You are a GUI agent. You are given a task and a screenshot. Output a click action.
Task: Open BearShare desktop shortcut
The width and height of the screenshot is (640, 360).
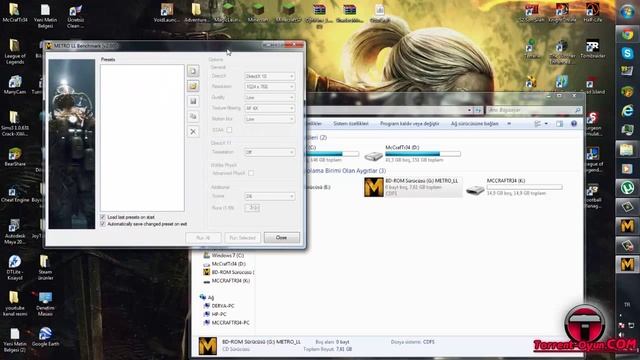pos(15,157)
